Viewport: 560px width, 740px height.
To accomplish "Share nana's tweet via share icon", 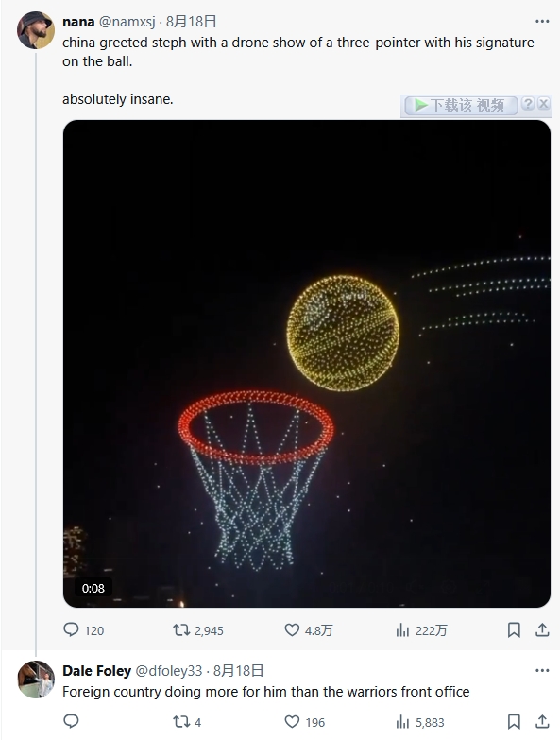I will point(542,630).
